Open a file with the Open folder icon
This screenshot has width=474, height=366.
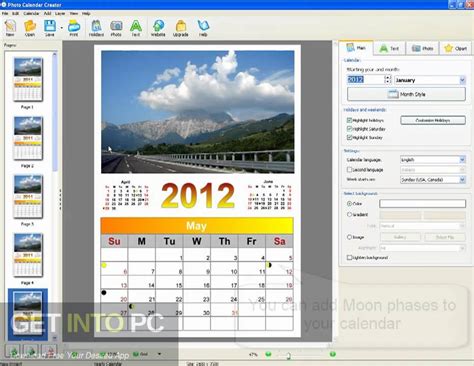click(30, 27)
